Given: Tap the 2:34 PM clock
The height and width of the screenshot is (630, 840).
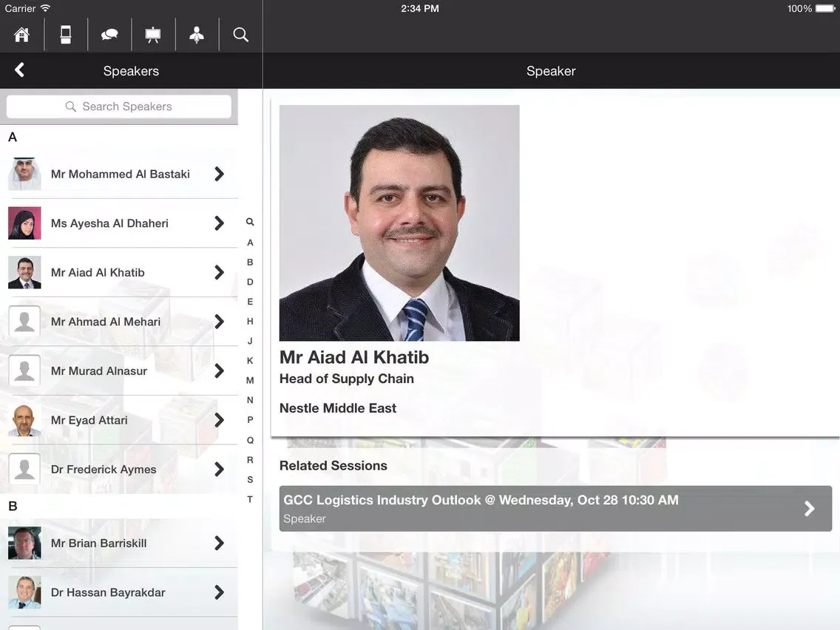Looking at the screenshot, I should tap(420, 9).
